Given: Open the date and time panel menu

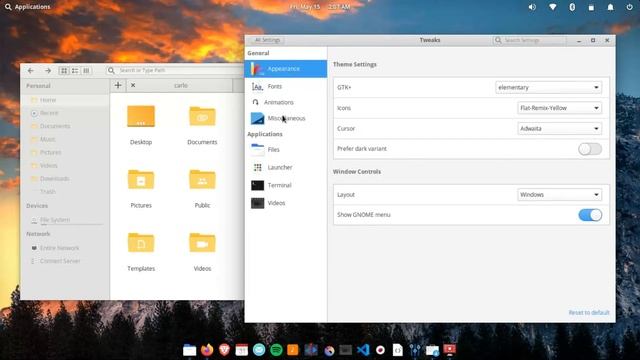Looking at the screenshot, I should 320,7.
